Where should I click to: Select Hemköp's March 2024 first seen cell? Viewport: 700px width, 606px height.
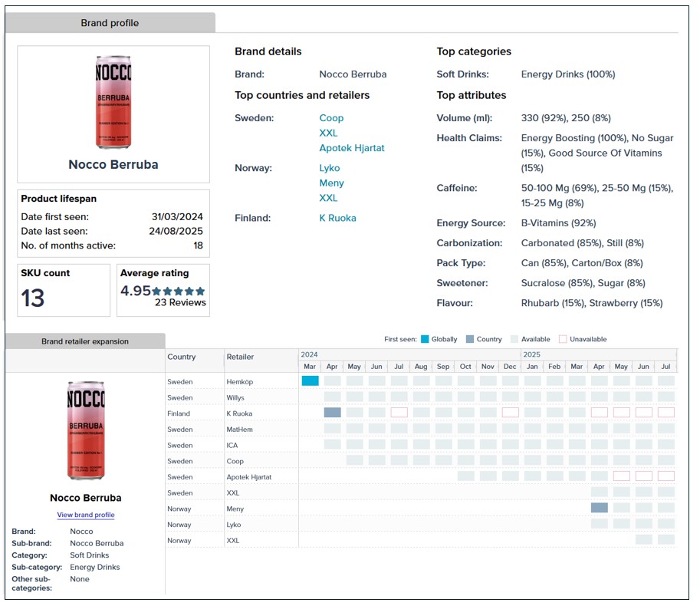point(310,381)
